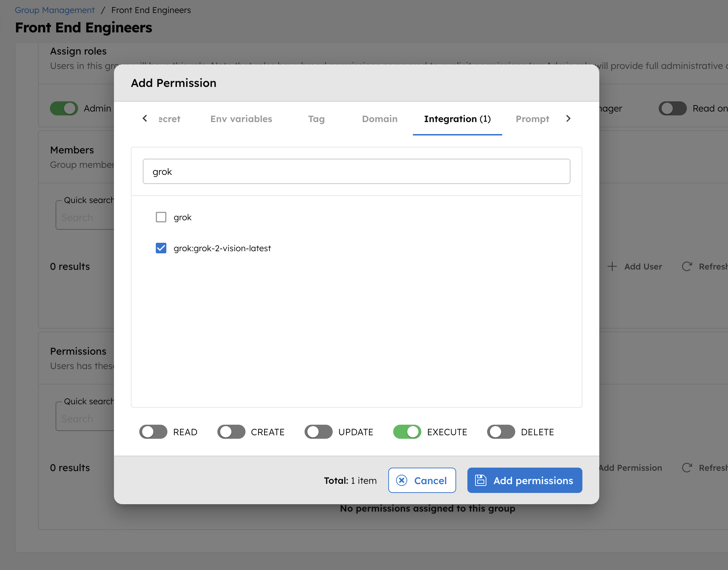Toggle the Read only role switch
Viewport: 728px width, 570px height.
point(673,108)
